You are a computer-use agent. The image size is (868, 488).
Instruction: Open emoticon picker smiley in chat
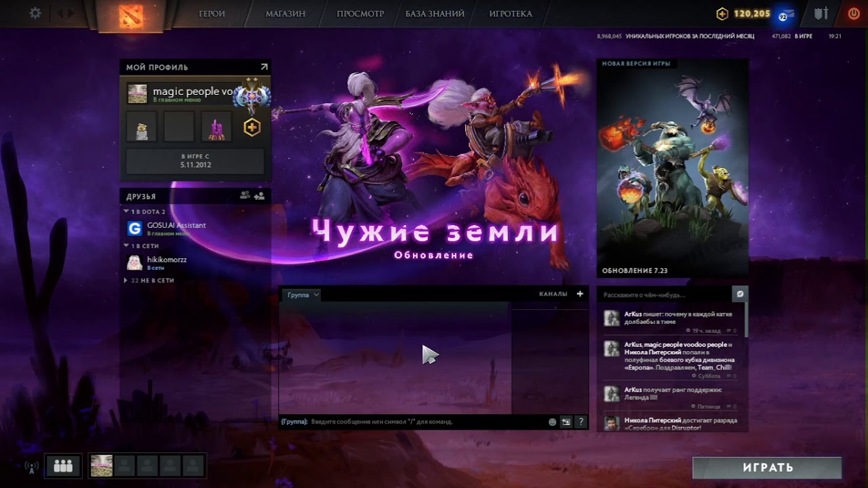(x=552, y=422)
